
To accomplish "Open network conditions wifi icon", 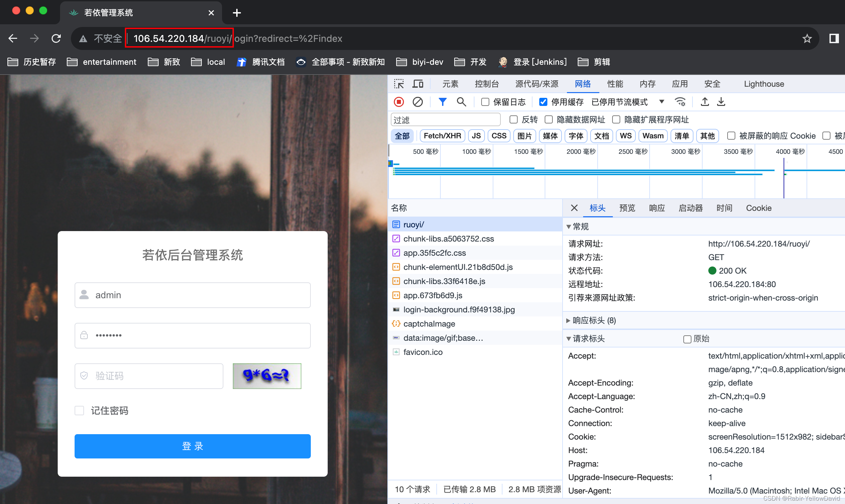I will coord(680,102).
